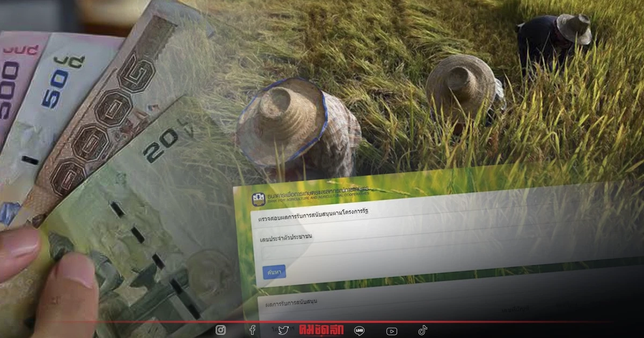
Task: Click the 50 baht banknote
Action: pyautogui.click(x=59, y=107)
